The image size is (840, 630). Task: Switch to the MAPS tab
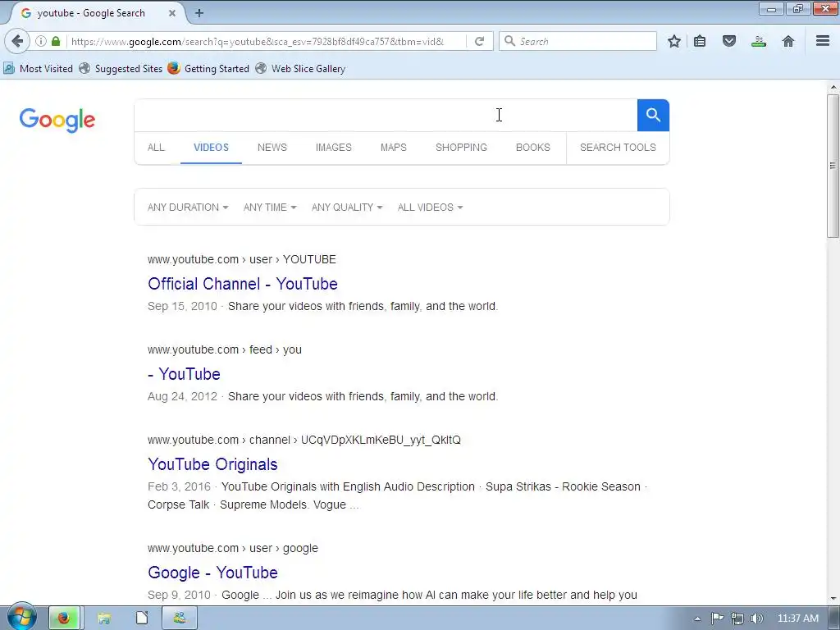(393, 148)
